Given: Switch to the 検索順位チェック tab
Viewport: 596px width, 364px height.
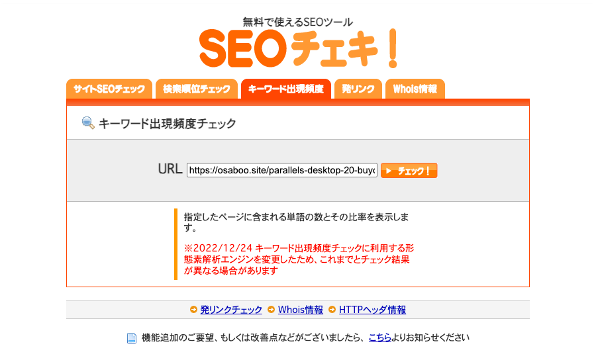Looking at the screenshot, I should point(197,89).
